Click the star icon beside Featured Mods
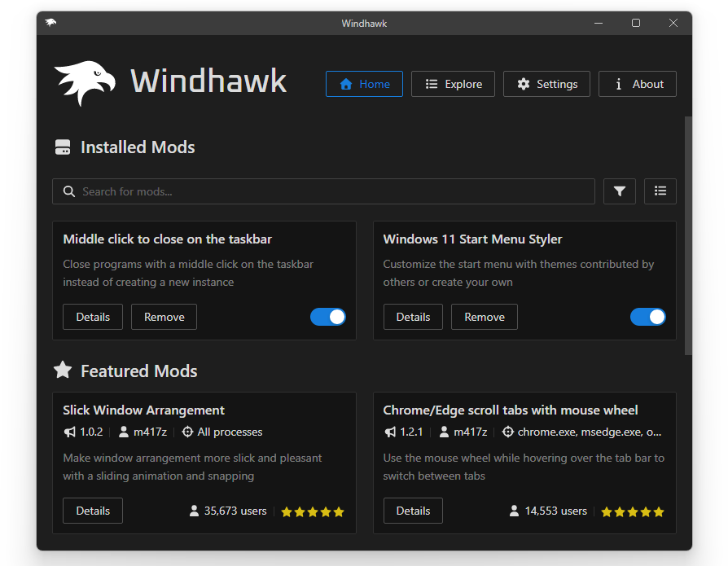 click(63, 371)
